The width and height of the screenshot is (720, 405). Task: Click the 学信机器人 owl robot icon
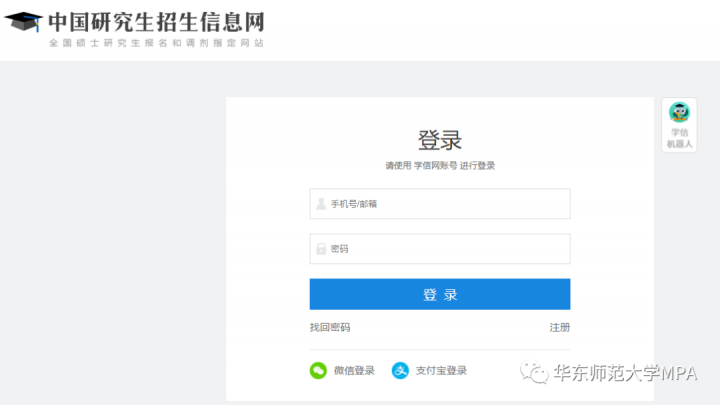pos(679,112)
